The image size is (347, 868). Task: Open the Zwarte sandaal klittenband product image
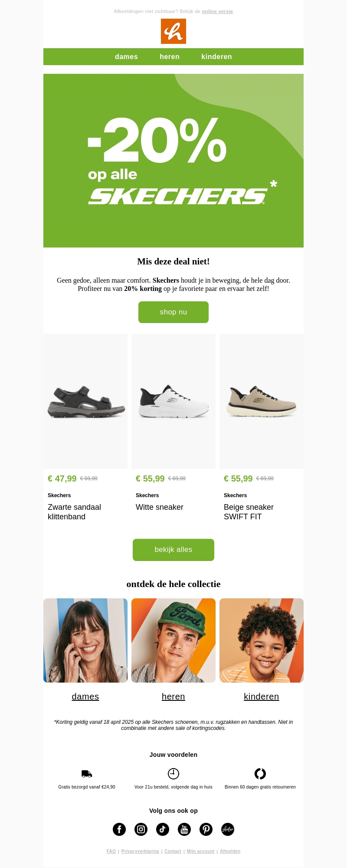point(85,401)
